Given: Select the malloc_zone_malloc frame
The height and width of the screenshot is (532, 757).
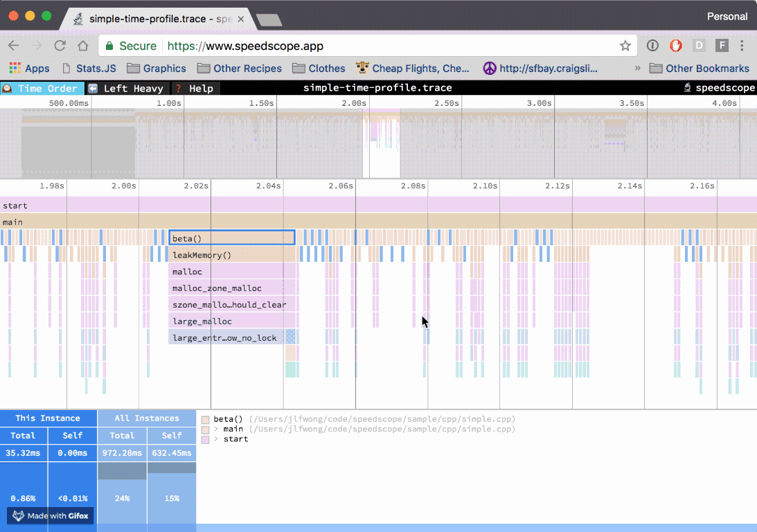Looking at the screenshot, I should [233, 287].
